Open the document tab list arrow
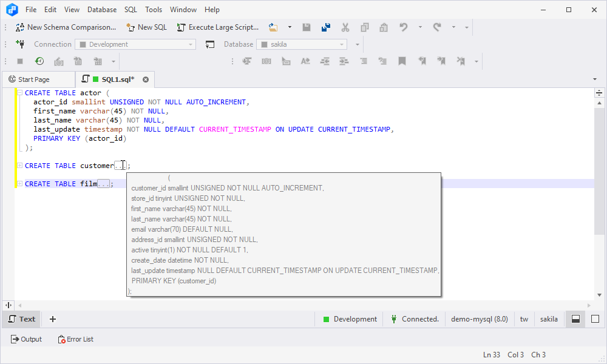This screenshot has height=364, width=607. point(595,79)
